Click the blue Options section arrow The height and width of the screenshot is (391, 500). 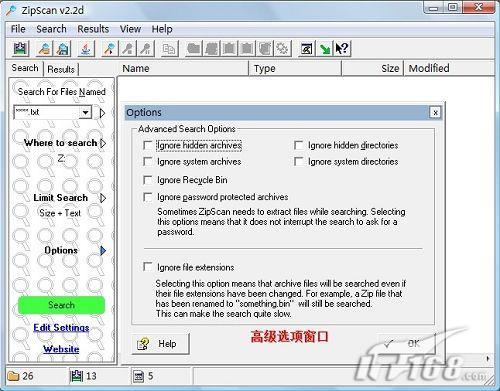tap(103, 250)
